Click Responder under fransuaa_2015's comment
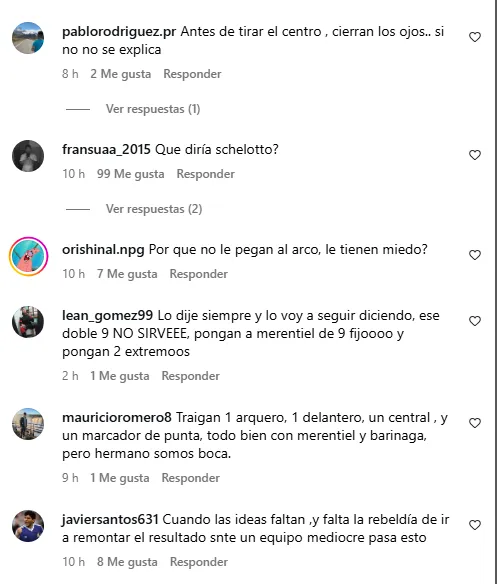 click(205, 174)
